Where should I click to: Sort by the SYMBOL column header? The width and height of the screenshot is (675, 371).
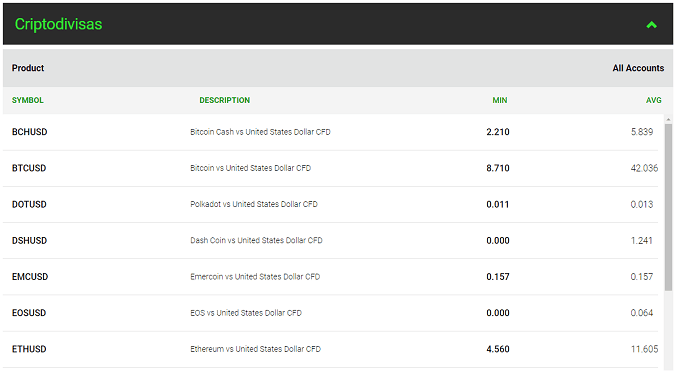[28, 100]
